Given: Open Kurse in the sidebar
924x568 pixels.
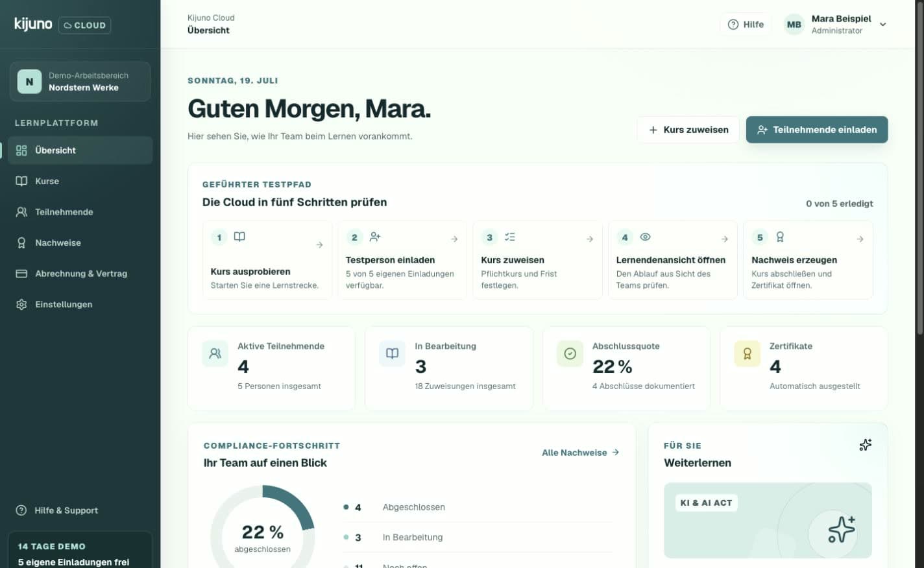Looking at the screenshot, I should click(x=80, y=181).
